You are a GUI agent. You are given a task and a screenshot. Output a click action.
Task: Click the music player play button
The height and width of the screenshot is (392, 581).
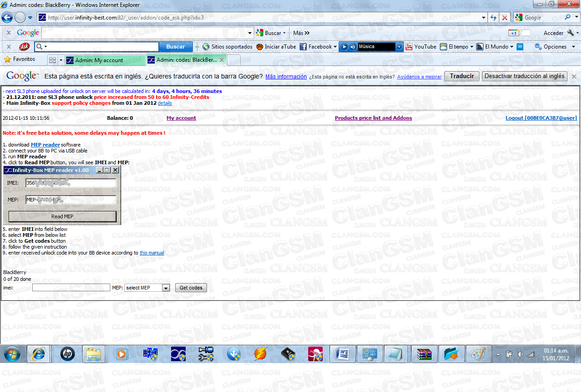coord(344,47)
